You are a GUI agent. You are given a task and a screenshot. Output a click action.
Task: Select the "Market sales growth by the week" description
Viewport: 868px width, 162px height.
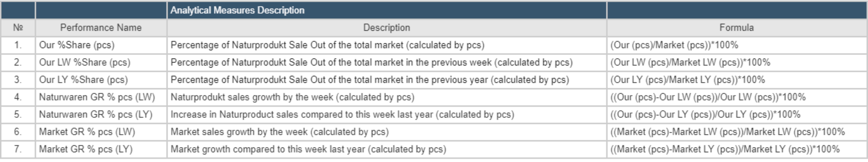(x=280, y=132)
